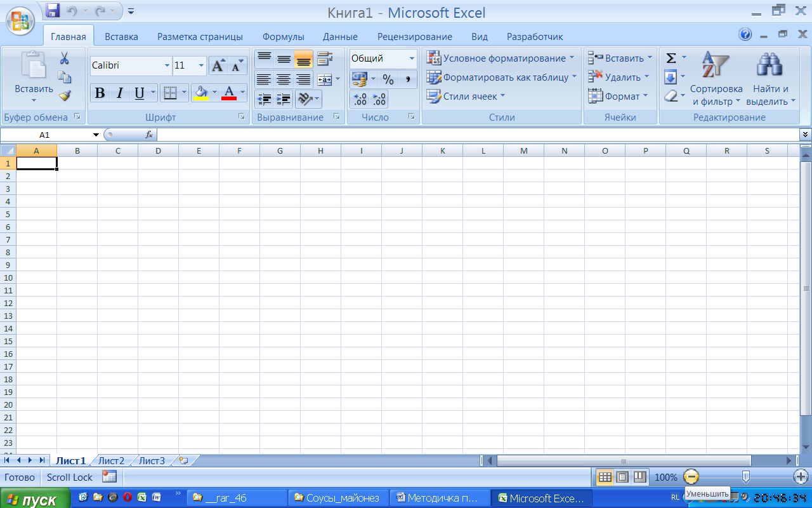Click the Clear eraser icon

pyautogui.click(x=671, y=96)
